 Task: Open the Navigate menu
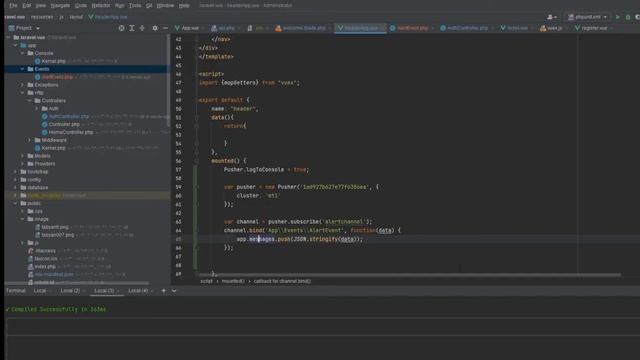60,6
